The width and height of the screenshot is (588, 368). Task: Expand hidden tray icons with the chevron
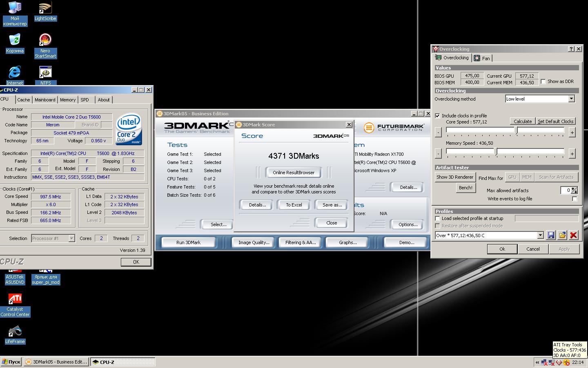[x=537, y=362]
